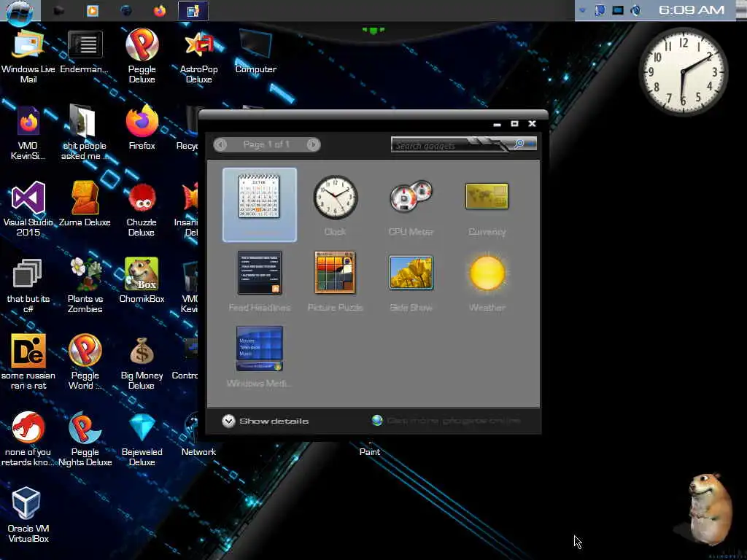Open Enderman desktop shortcut
Screen dimensions: 747x560
coord(85,52)
